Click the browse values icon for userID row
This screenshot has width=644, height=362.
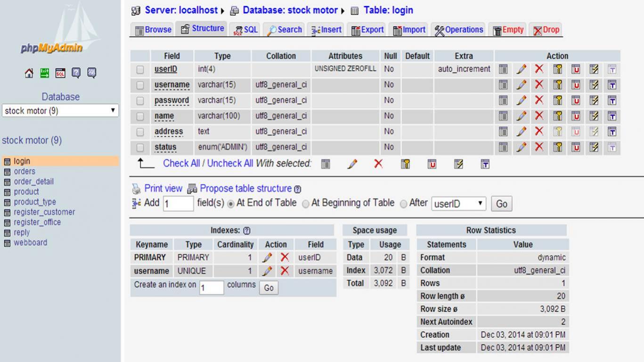point(503,69)
